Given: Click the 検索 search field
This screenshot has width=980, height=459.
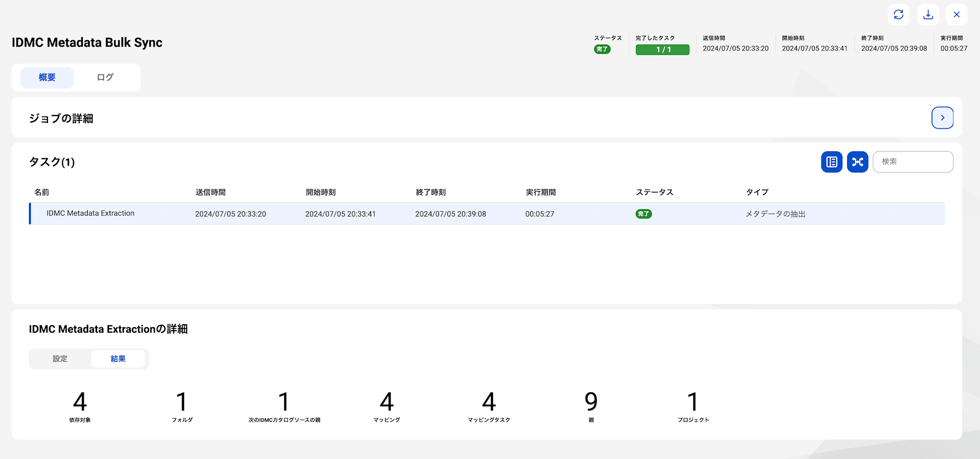Looking at the screenshot, I should click(913, 162).
